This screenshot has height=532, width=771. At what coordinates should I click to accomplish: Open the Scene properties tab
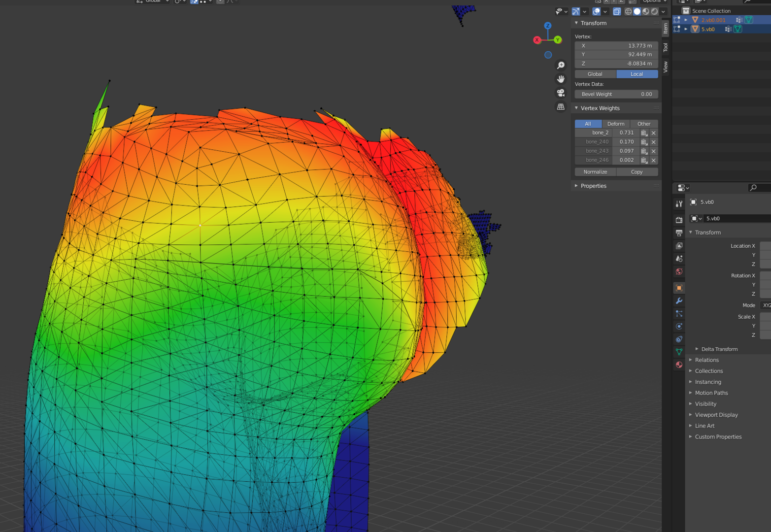coord(679,258)
